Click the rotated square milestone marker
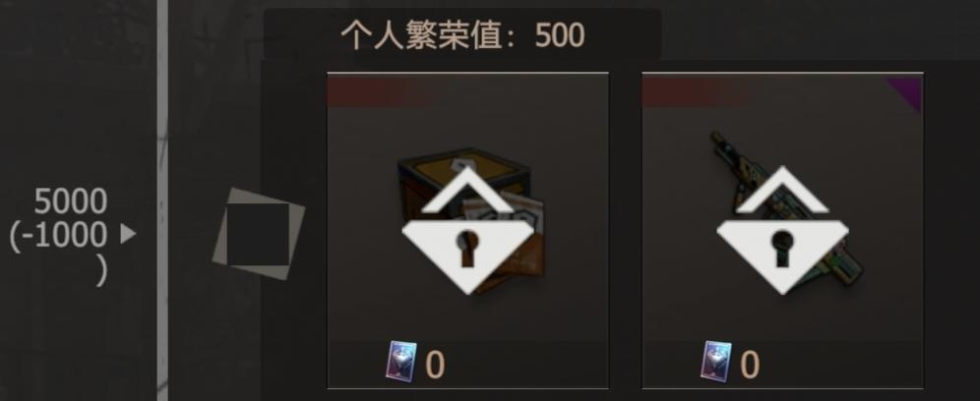This screenshot has height=401, width=980. [259, 234]
